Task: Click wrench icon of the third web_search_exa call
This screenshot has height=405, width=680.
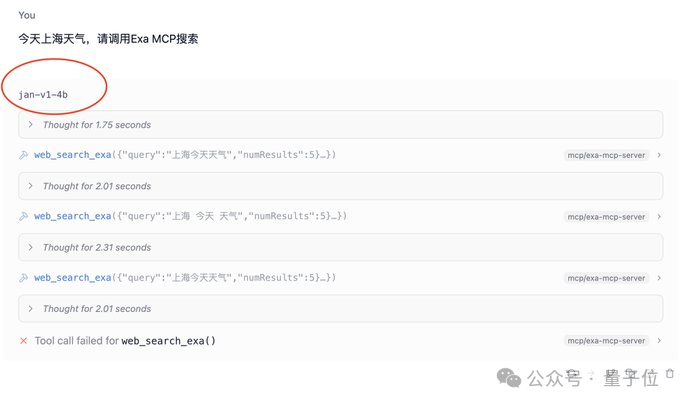Action: click(x=23, y=278)
